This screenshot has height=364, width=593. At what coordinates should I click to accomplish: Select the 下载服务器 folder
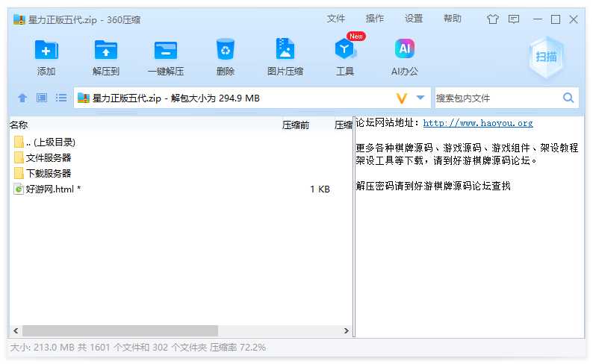[x=181, y=173]
